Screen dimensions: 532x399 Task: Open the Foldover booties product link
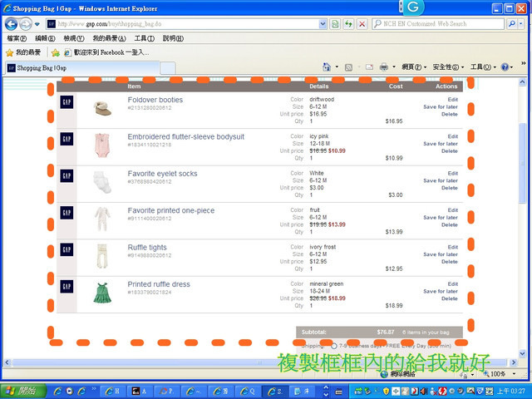pos(155,100)
